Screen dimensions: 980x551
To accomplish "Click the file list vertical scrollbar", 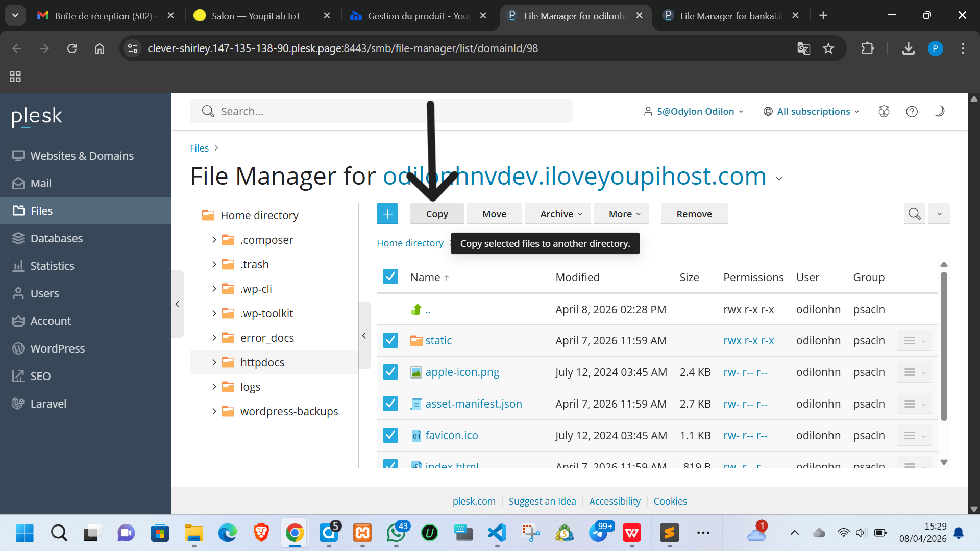I will coord(944,347).
